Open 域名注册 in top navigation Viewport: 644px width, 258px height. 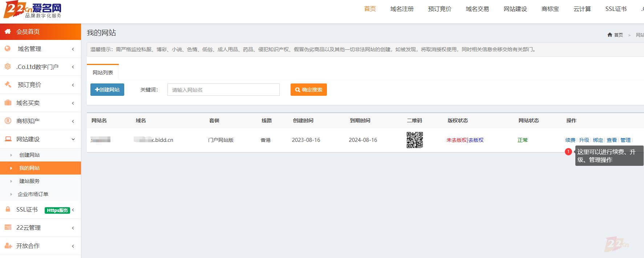coord(402,9)
